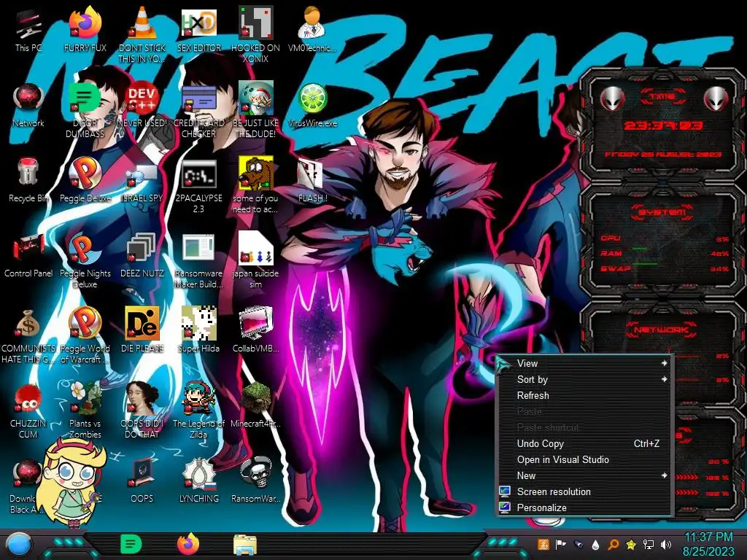The height and width of the screenshot is (560, 747).
Task: Open the 2PACALYPSE 2.3 console shortcut
Action: tap(198, 186)
